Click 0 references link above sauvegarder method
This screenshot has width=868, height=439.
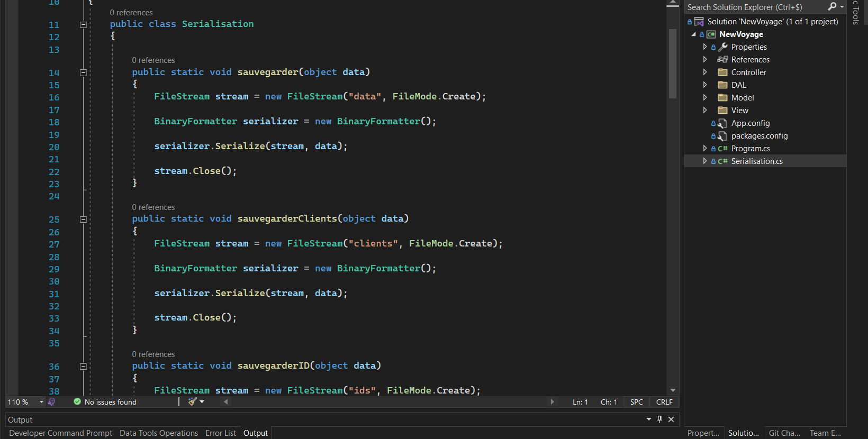point(153,60)
